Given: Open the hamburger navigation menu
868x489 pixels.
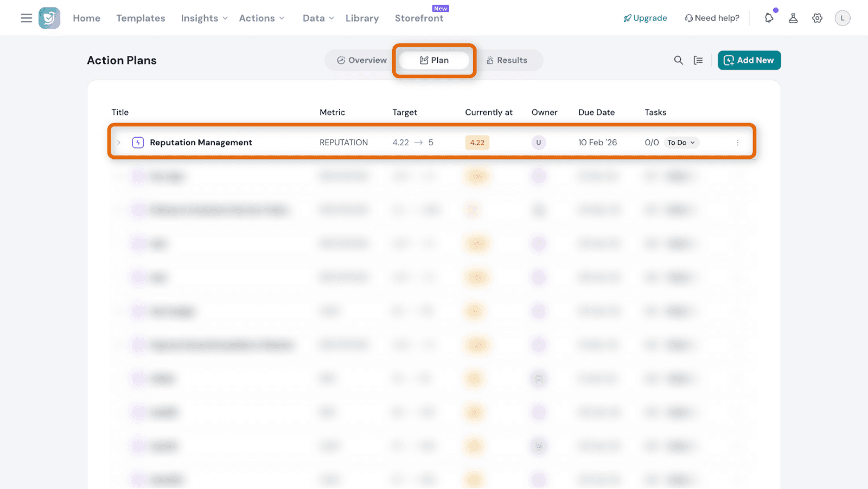Looking at the screenshot, I should coord(26,18).
